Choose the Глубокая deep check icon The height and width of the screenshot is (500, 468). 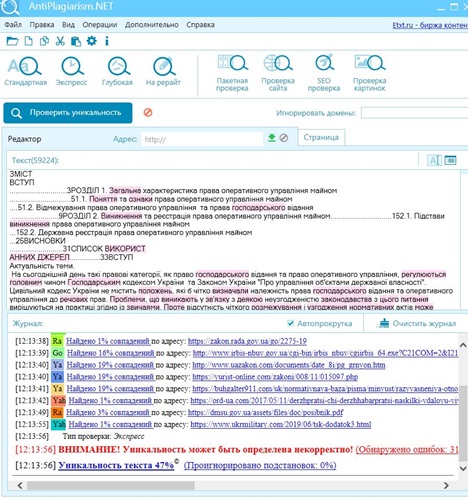[x=117, y=71]
